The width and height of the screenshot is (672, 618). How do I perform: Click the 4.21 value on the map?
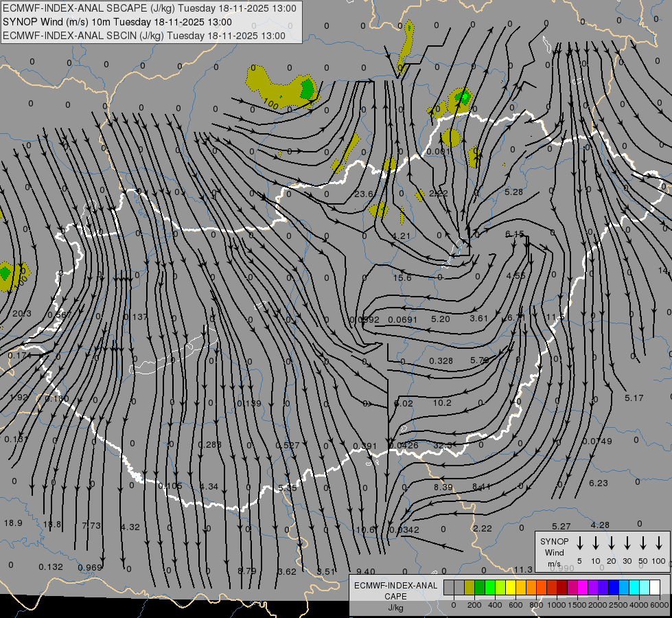pos(401,236)
